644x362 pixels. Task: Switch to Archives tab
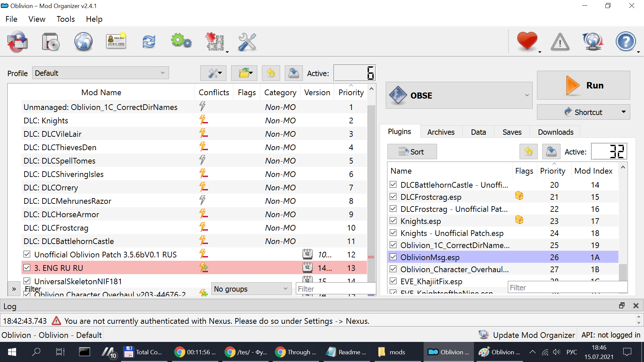[x=441, y=132]
